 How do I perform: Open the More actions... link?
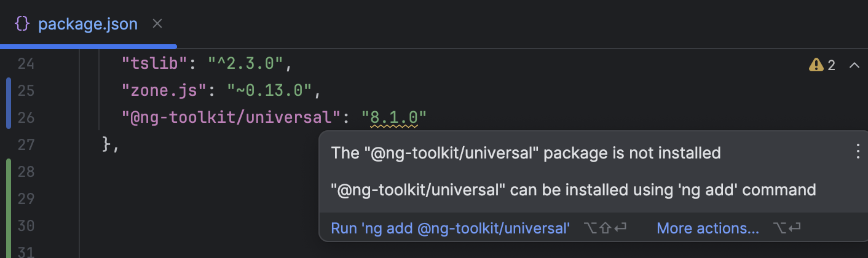(x=708, y=229)
